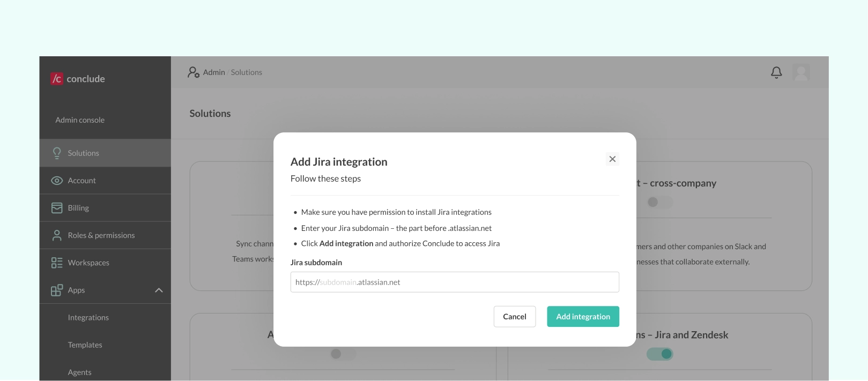Open Workspaces in the sidebar
The width and height of the screenshot is (868, 381).
(x=105, y=263)
